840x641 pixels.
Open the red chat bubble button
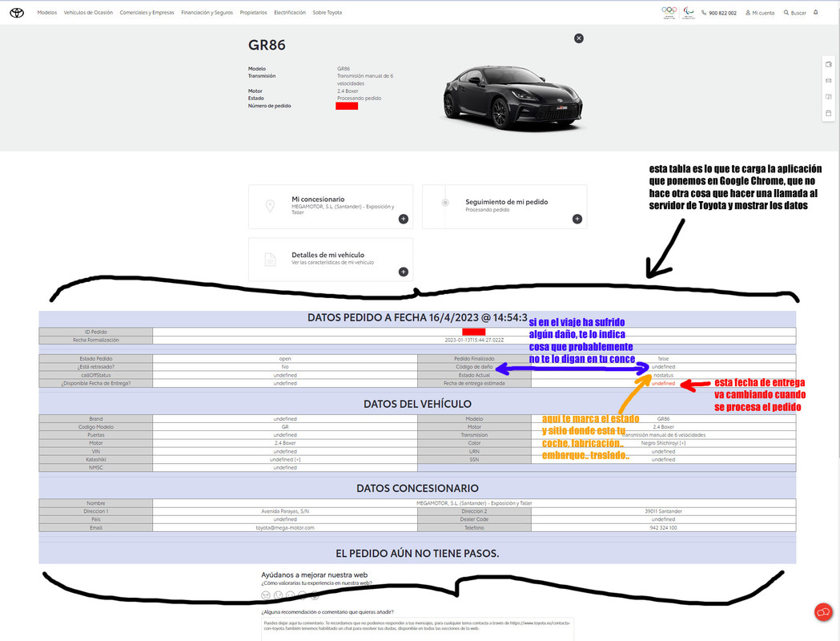(x=823, y=611)
